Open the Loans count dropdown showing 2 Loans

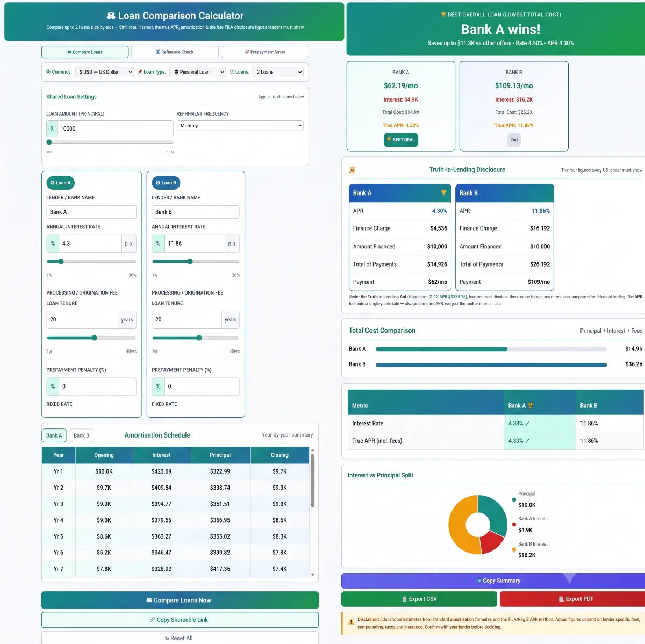point(279,72)
